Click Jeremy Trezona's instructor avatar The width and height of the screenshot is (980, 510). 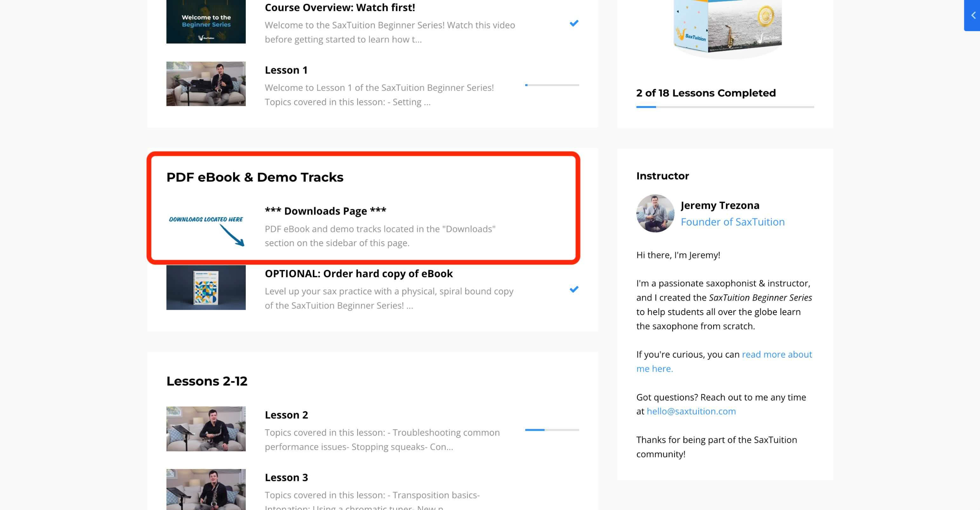click(x=655, y=213)
